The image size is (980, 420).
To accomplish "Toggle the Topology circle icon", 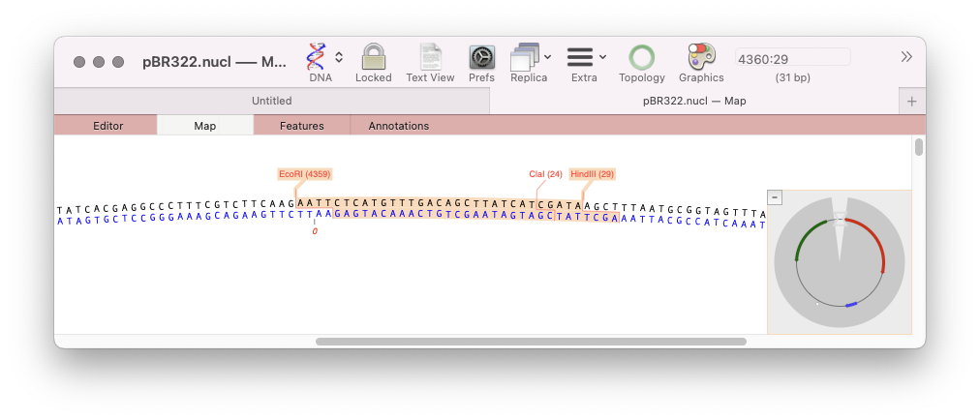I will [x=641, y=56].
